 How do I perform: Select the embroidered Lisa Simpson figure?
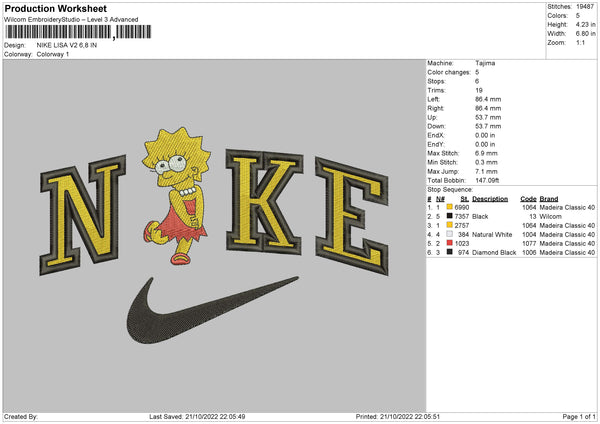(x=177, y=195)
